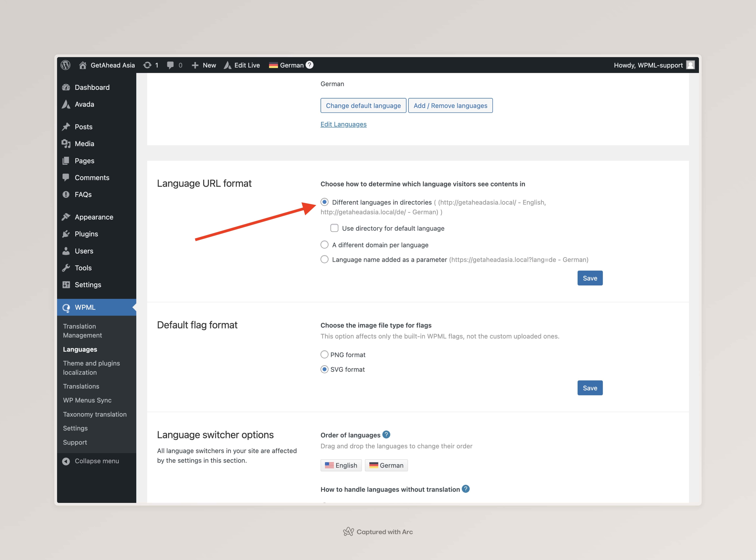Click Collapse menu label
The width and height of the screenshot is (756, 560).
97,461
